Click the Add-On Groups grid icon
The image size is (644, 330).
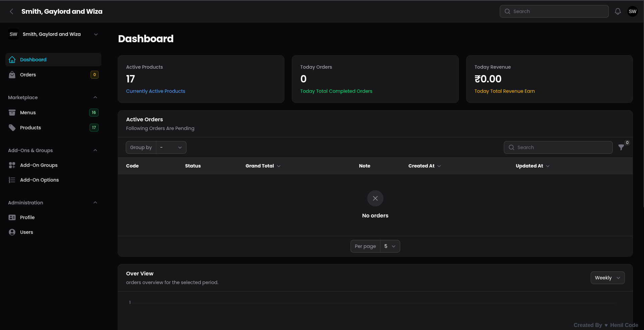[12, 165]
